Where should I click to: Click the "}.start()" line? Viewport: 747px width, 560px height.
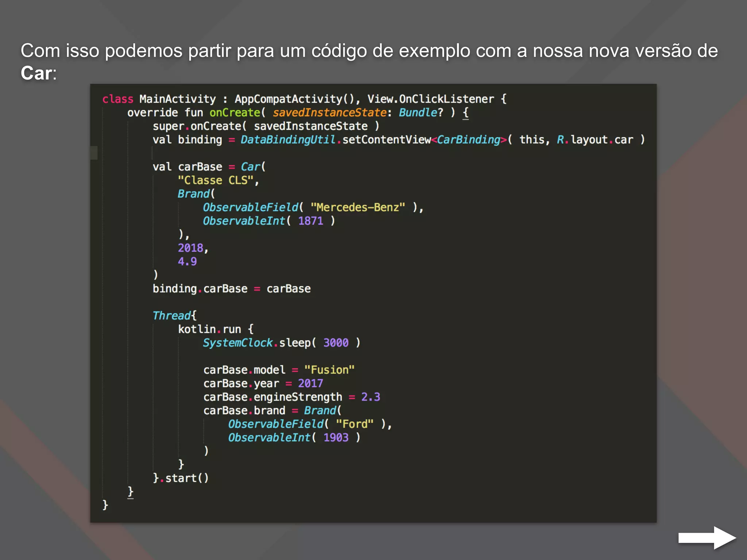(181, 478)
